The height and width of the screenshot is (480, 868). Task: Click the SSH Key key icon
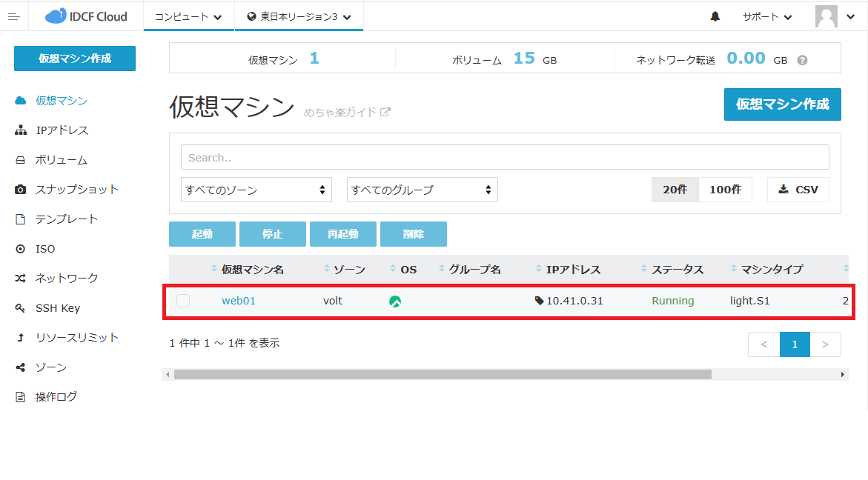tap(21, 308)
